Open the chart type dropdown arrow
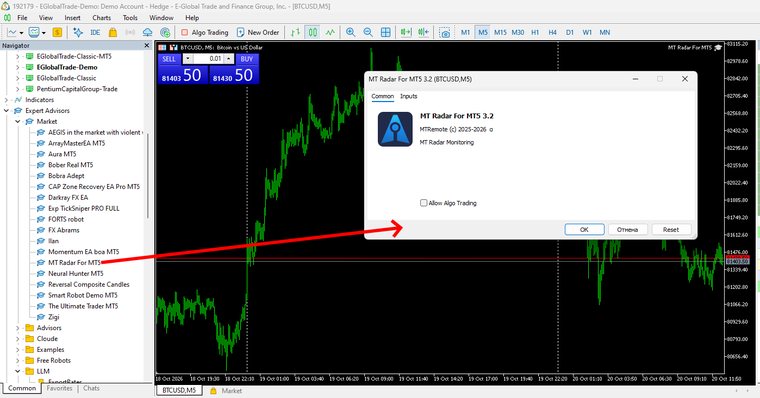The height and width of the screenshot is (398, 760). tap(21, 33)
